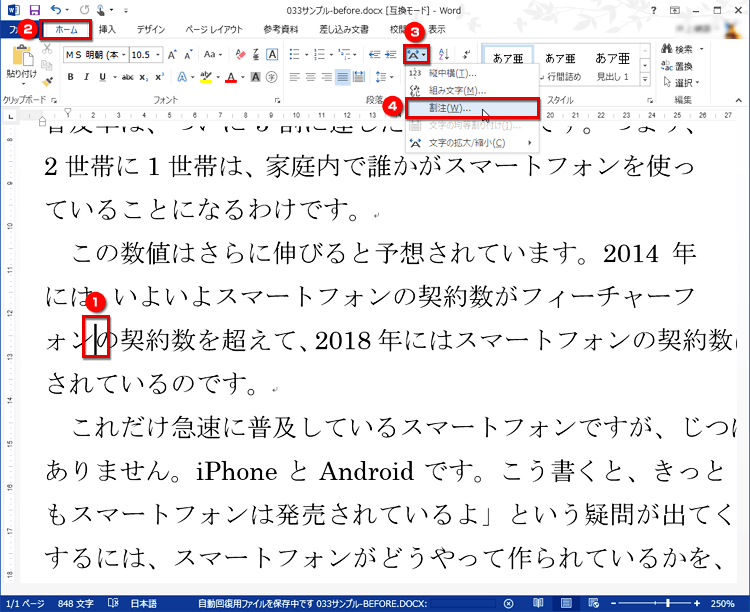Switch to the デザイン tab
Screen dimensions: 750x612
(151, 30)
